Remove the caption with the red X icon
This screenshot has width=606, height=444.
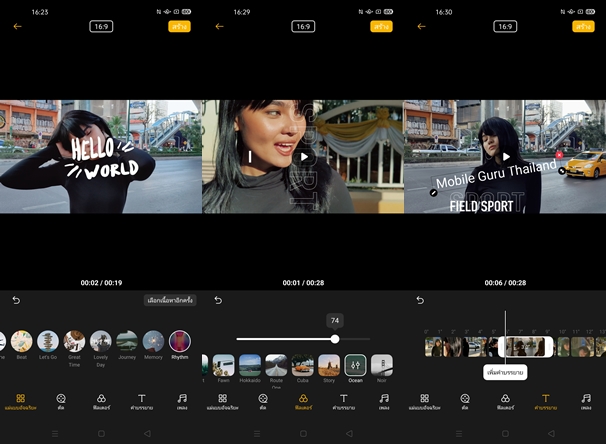pyautogui.click(x=559, y=155)
